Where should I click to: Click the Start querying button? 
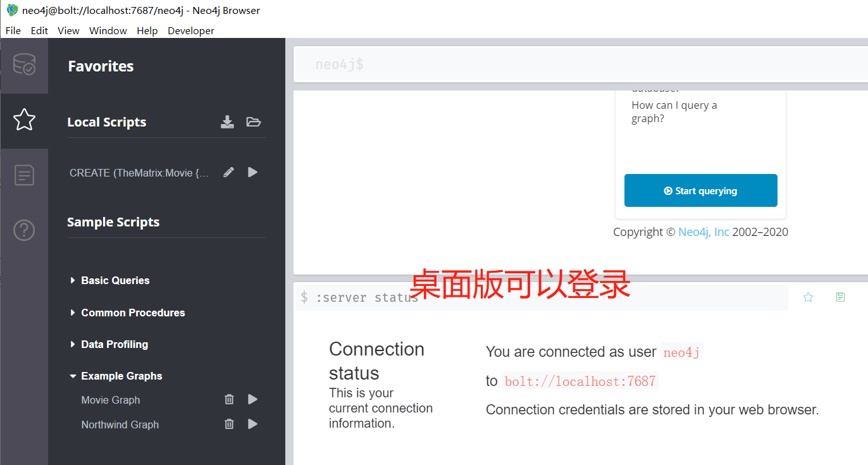(701, 190)
